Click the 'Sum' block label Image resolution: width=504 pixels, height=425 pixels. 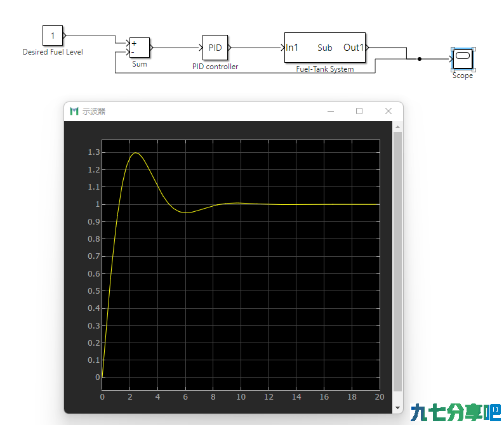pyautogui.click(x=140, y=64)
